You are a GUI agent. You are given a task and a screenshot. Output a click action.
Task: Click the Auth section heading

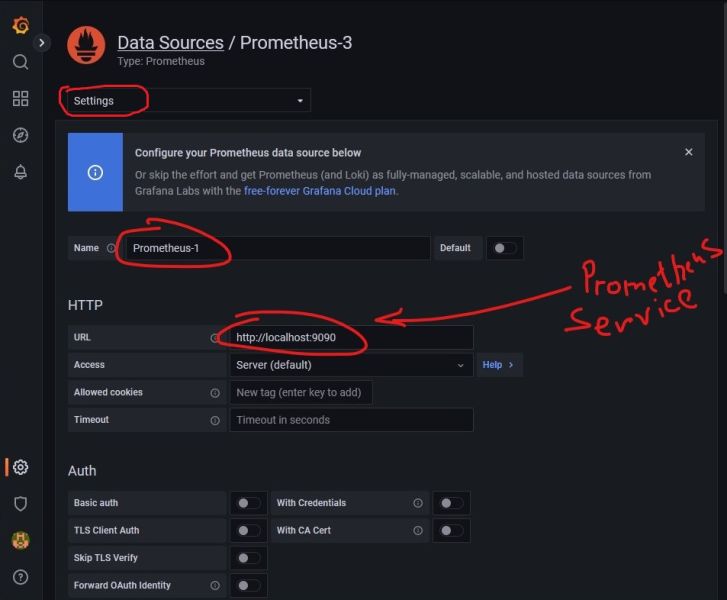click(82, 471)
